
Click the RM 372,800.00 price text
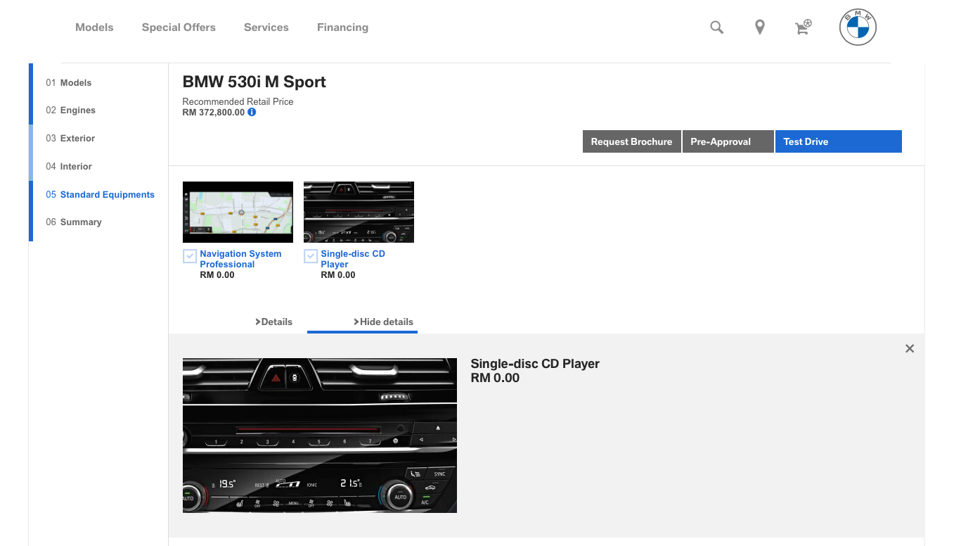coord(214,113)
